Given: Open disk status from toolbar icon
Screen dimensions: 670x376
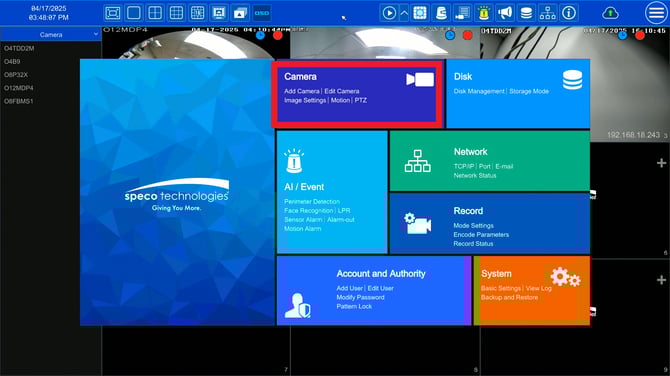Looking at the screenshot, I should 526,13.
